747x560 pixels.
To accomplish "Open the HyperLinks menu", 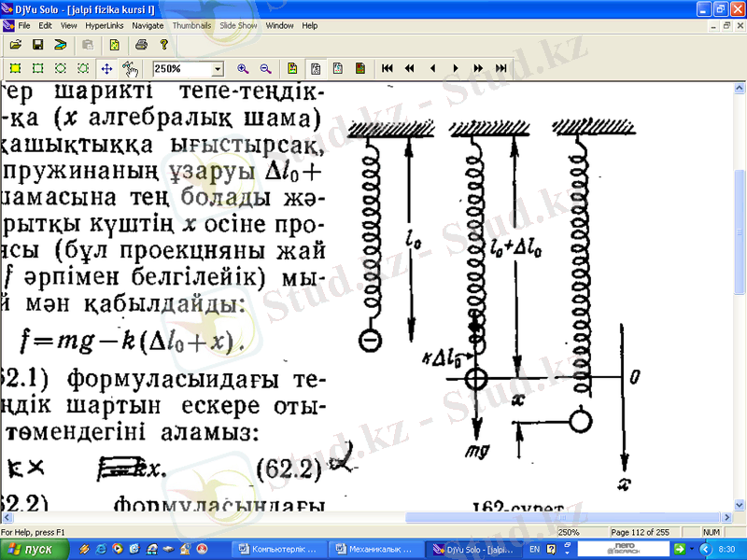I will (x=105, y=26).
